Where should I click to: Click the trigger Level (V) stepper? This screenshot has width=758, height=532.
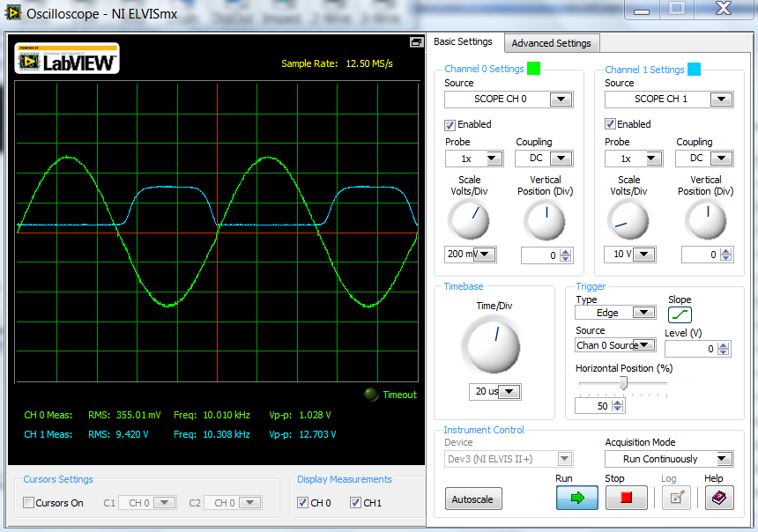[723, 349]
